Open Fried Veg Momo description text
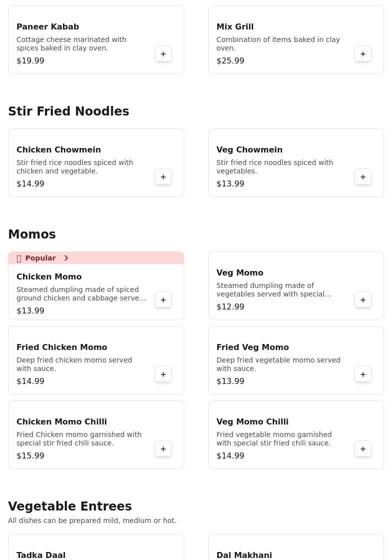392x560 pixels. 278,364
